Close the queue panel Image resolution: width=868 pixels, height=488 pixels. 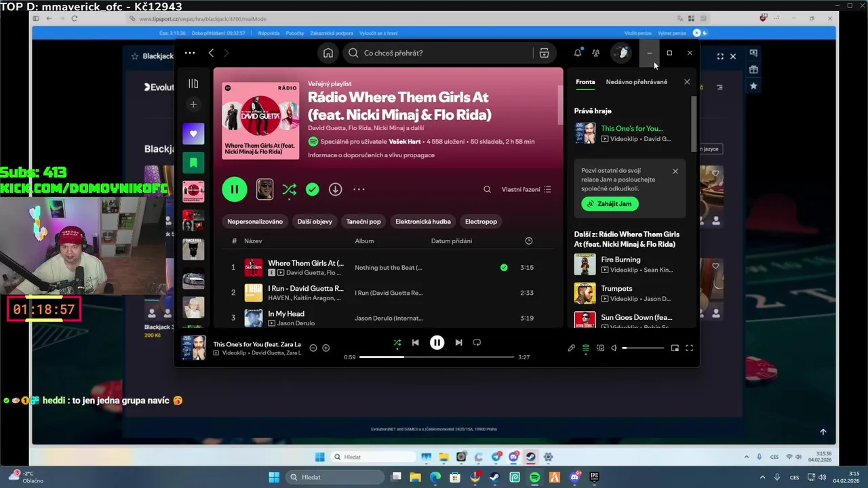687,82
